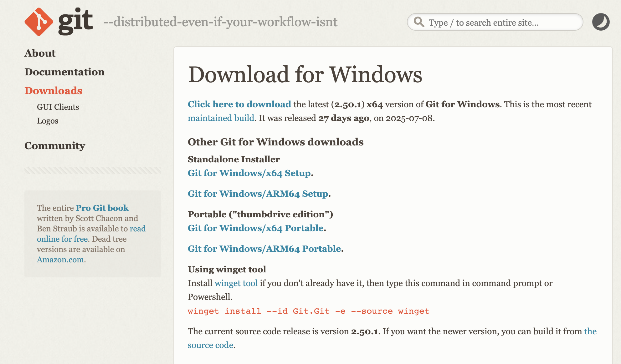This screenshot has height=364, width=621.
Task: Open the Documentation section
Action: point(65,72)
